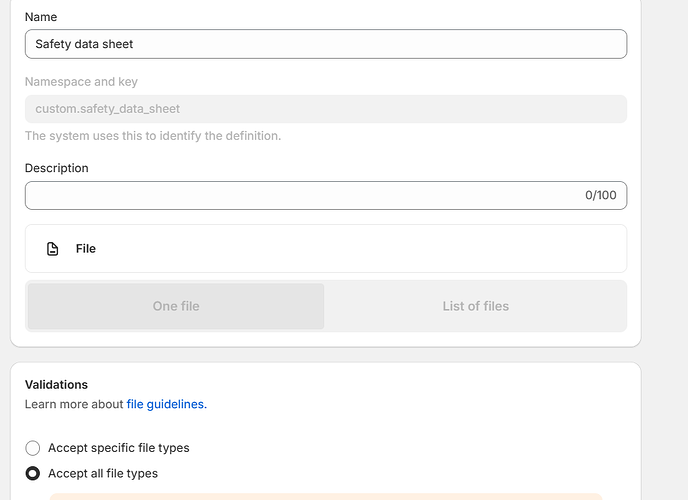The image size is (688, 500).
Task: Click the 0/100 character counter
Action: click(x=601, y=195)
